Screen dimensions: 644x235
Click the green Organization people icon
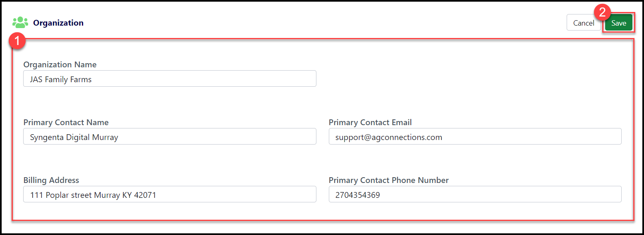[20, 23]
